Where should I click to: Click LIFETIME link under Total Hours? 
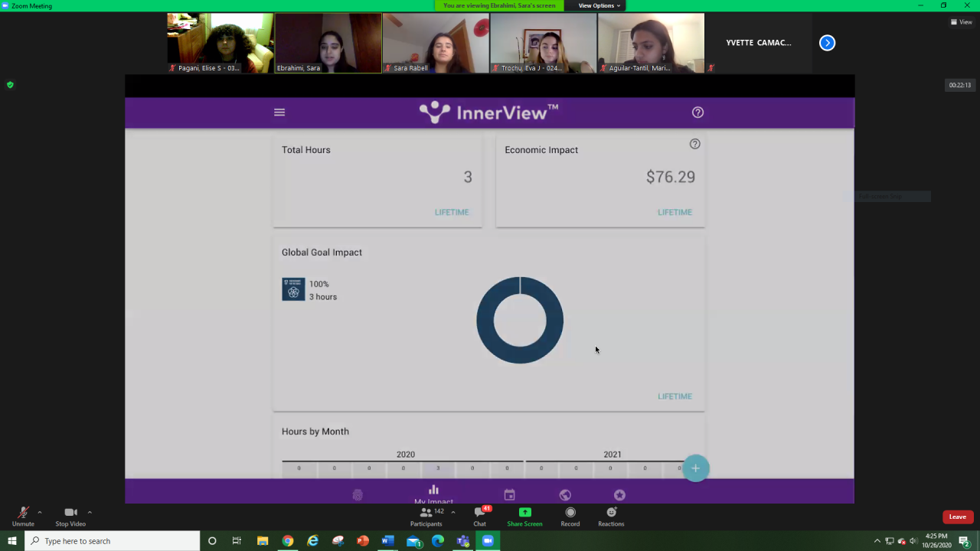click(x=452, y=212)
